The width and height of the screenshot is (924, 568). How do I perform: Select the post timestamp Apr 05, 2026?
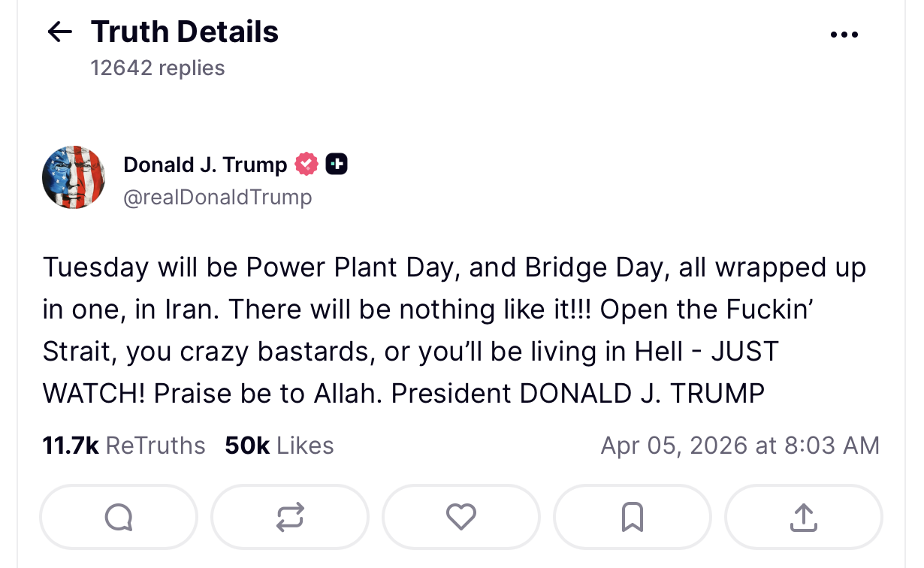click(x=739, y=445)
